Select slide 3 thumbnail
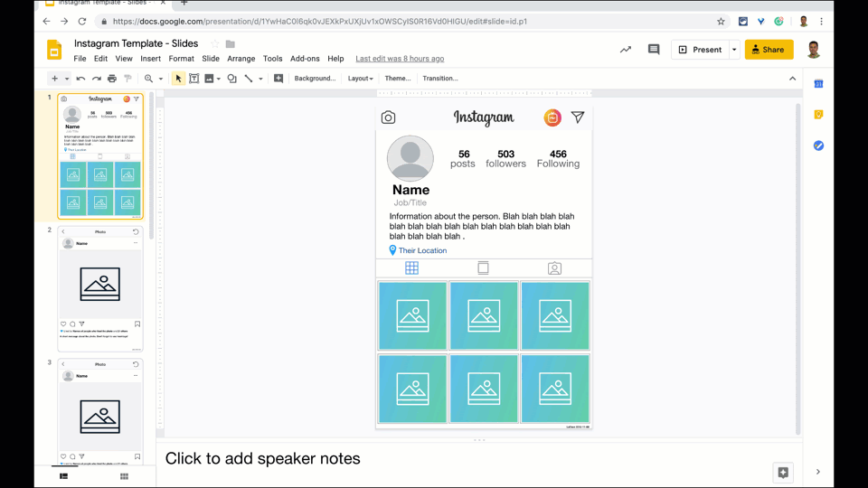Viewport: 868px width, 488px height. click(x=100, y=412)
